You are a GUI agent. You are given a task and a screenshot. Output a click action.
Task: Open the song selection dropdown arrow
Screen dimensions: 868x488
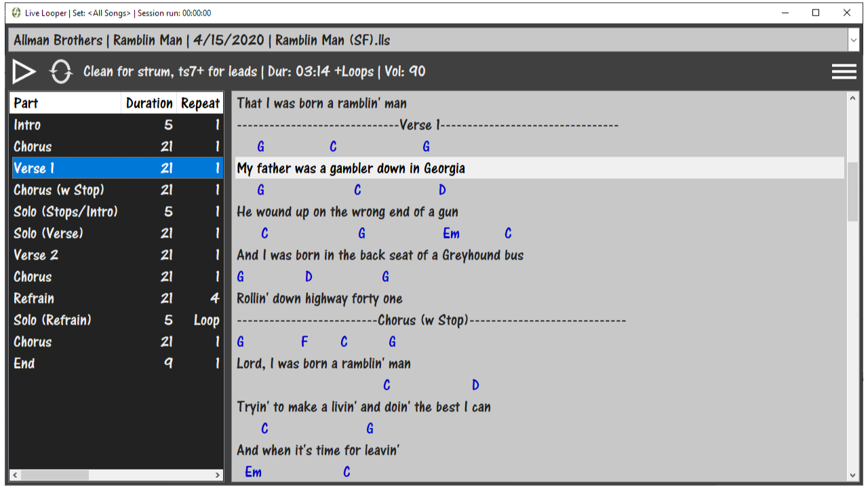(853, 41)
